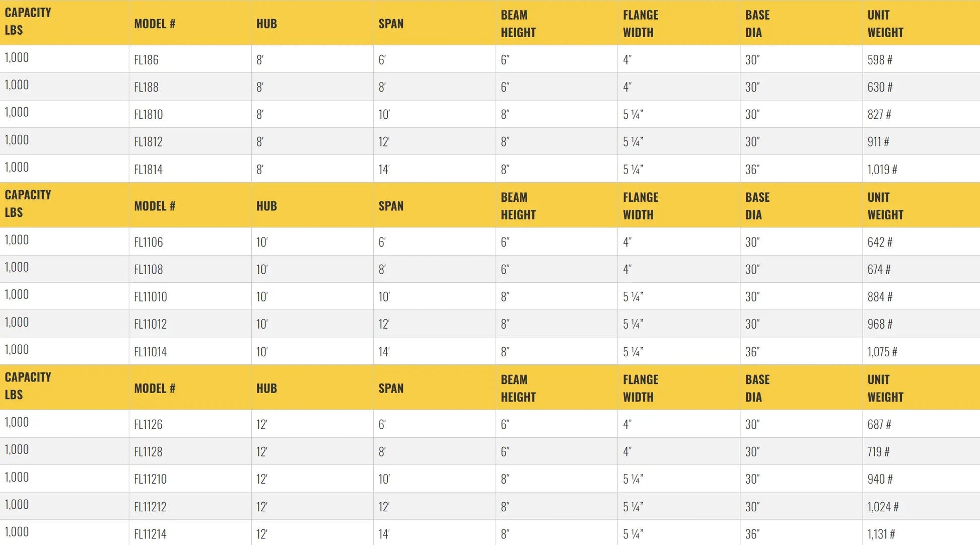
Task: Select model FL11010 in the table
Action: point(150,297)
